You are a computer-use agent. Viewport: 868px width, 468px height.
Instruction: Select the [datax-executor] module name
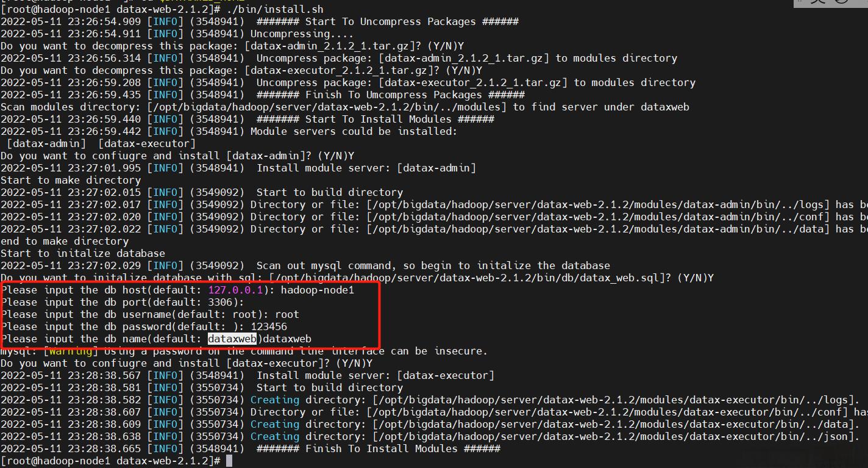[146, 143]
